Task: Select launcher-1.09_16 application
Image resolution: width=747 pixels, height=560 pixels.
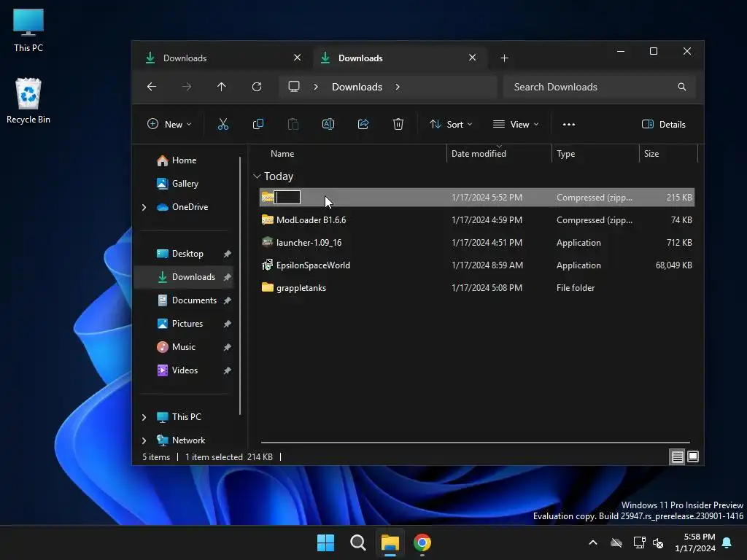Action: click(x=476, y=243)
